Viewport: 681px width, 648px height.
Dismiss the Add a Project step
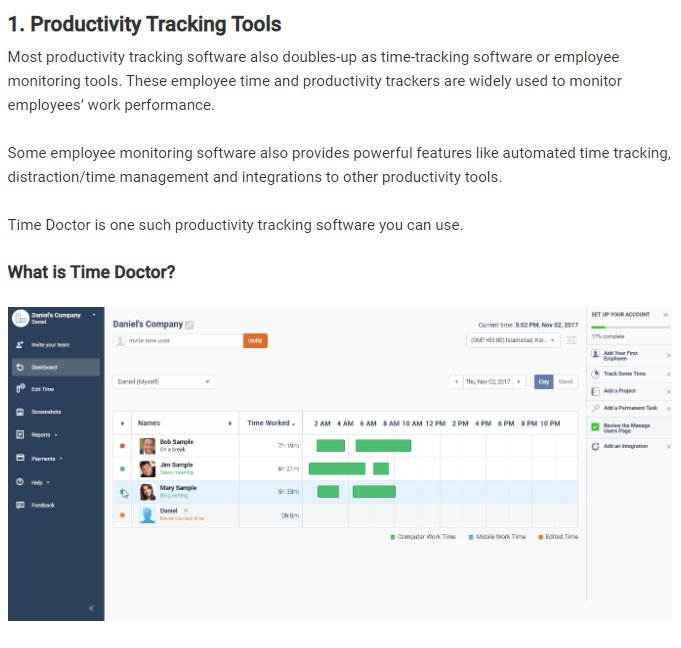pos(668,391)
